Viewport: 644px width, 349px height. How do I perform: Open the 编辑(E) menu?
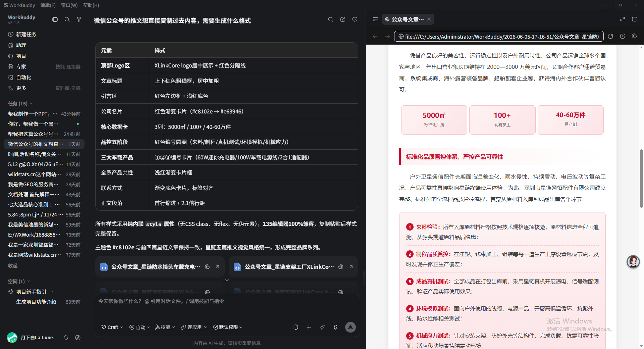coord(48,5)
